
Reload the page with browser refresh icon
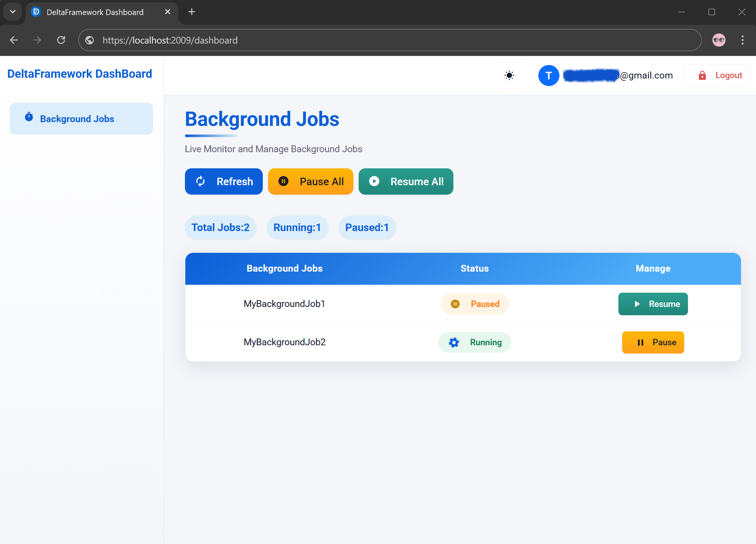61,40
